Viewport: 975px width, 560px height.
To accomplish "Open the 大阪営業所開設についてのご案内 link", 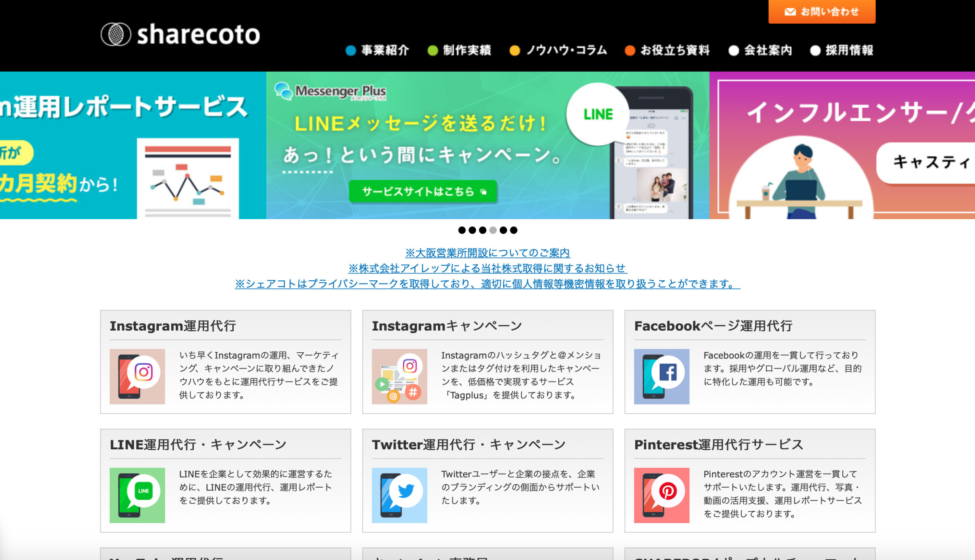I will pyautogui.click(x=487, y=253).
